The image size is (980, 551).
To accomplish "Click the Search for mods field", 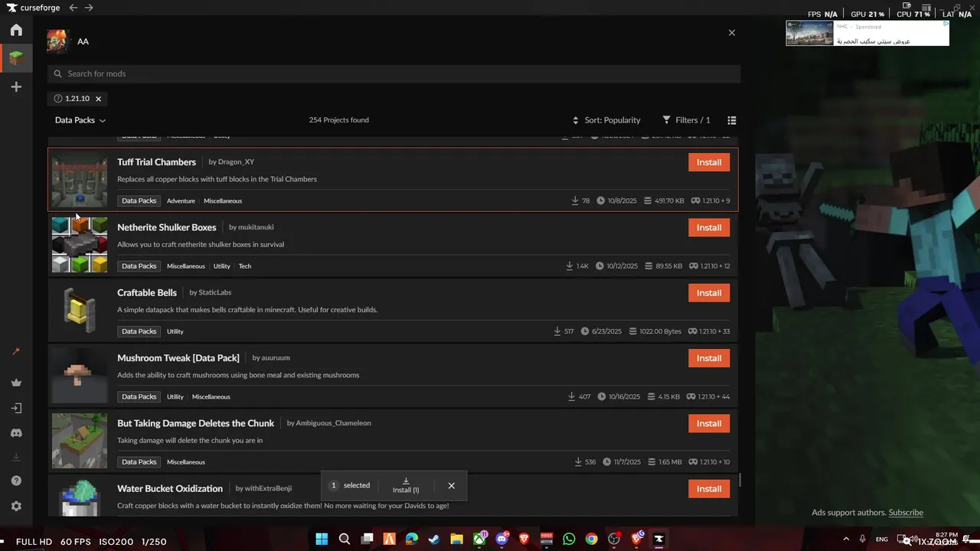I will click(x=394, y=73).
